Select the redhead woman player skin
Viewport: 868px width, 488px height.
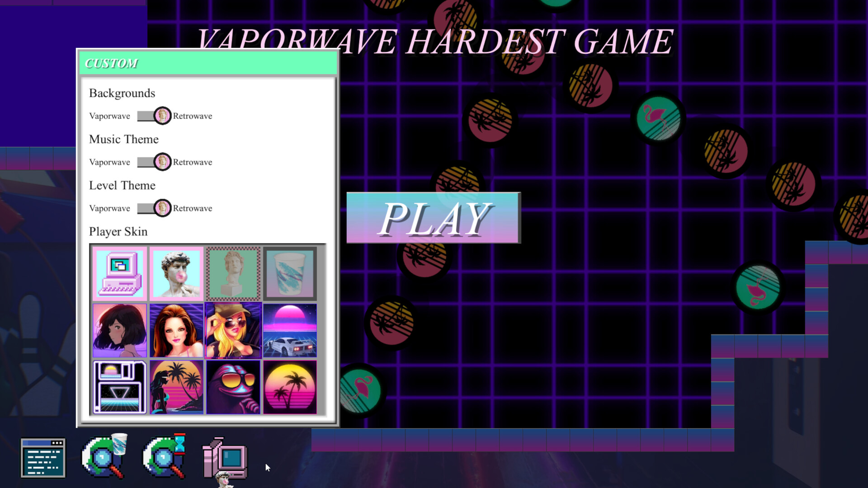176,330
